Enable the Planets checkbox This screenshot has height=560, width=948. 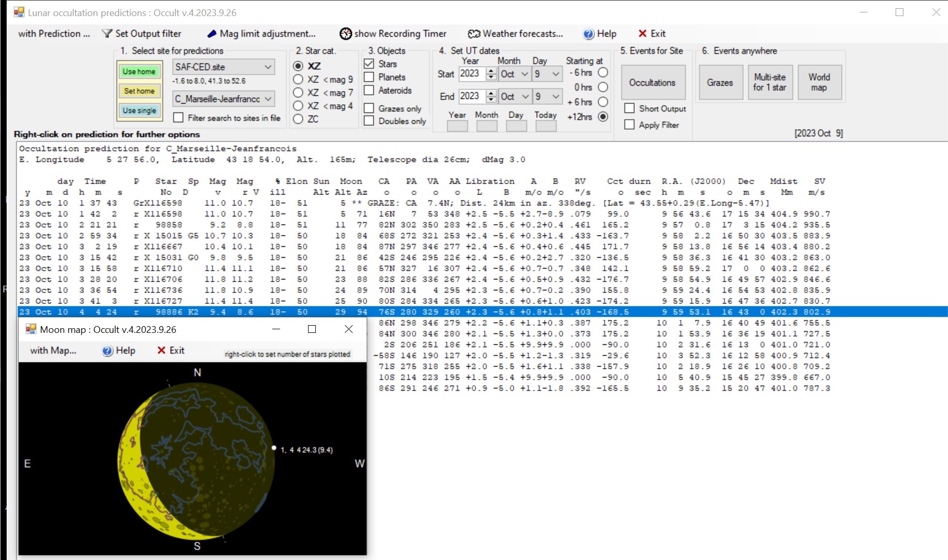point(369,77)
